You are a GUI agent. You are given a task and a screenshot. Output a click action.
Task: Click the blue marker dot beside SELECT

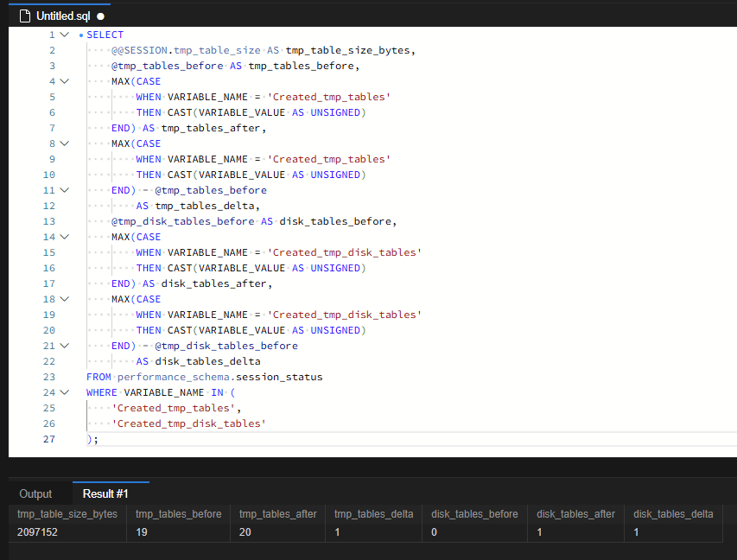point(81,35)
